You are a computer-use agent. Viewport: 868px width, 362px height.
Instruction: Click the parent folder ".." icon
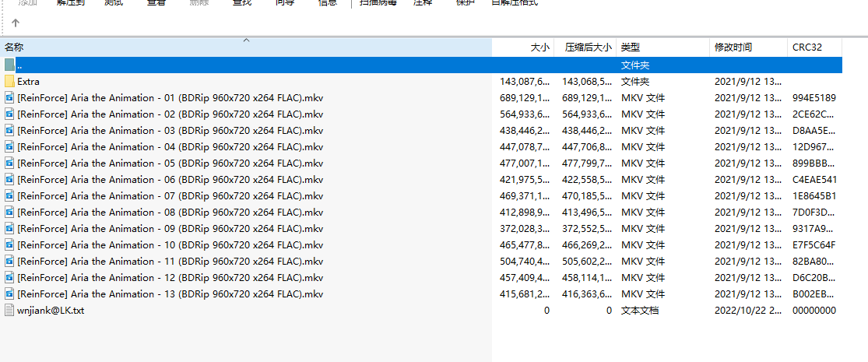(x=9, y=65)
